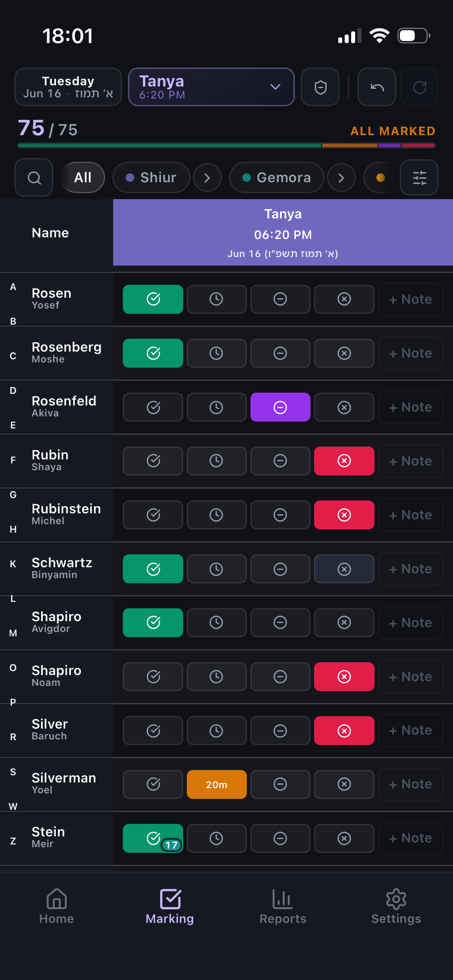453x980 pixels.
Task: Toggle present checkmark for Rosenfeld Akiva
Action: click(153, 407)
